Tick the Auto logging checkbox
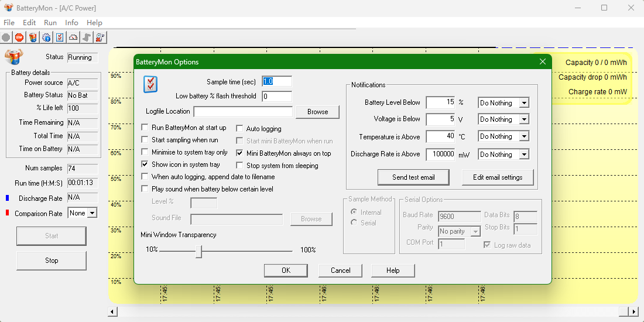 pos(240,129)
